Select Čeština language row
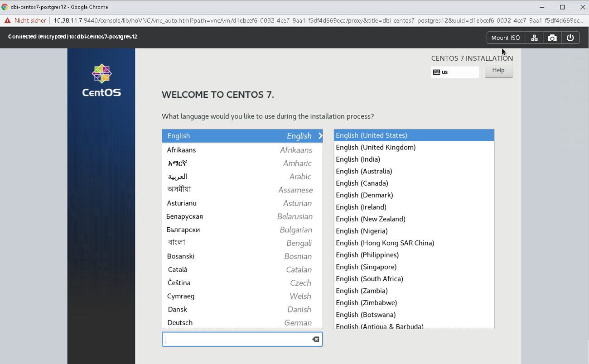 coord(242,283)
